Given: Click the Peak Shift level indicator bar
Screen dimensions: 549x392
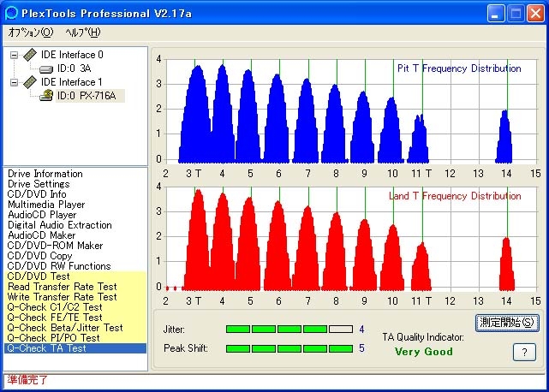Looking at the screenshot, I should [289, 348].
